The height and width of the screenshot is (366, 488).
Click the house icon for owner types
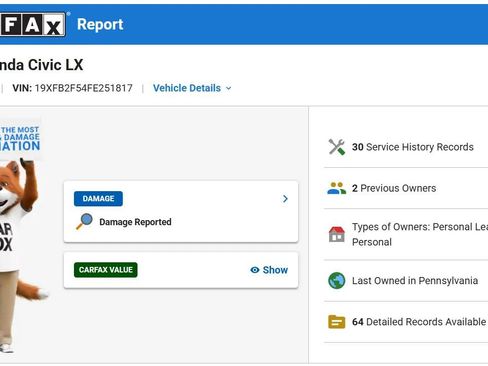pyautogui.click(x=337, y=234)
